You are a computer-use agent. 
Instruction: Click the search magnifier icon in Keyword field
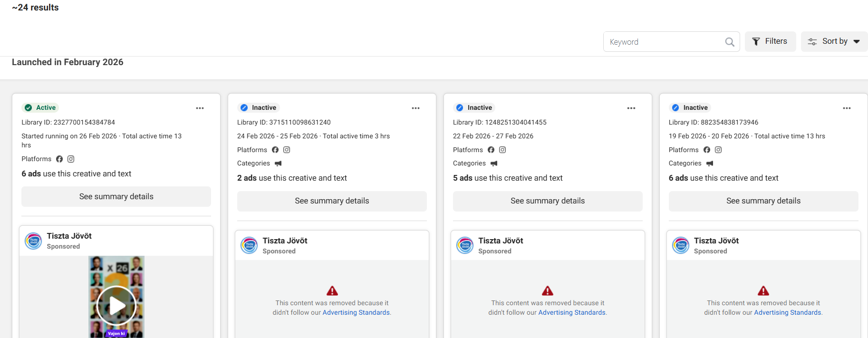coord(729,42)
